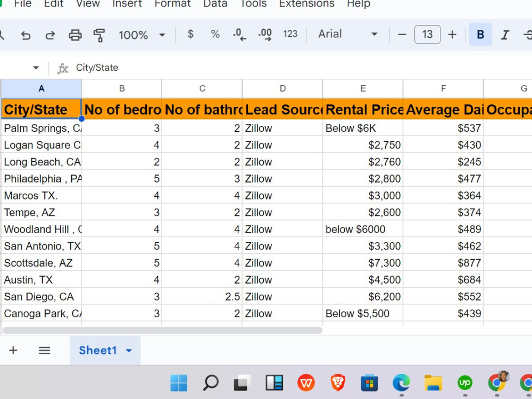This screenshot has width=532, height=399.
Task: Click the Austin, TX cell
Action: (x=41, y=280)
